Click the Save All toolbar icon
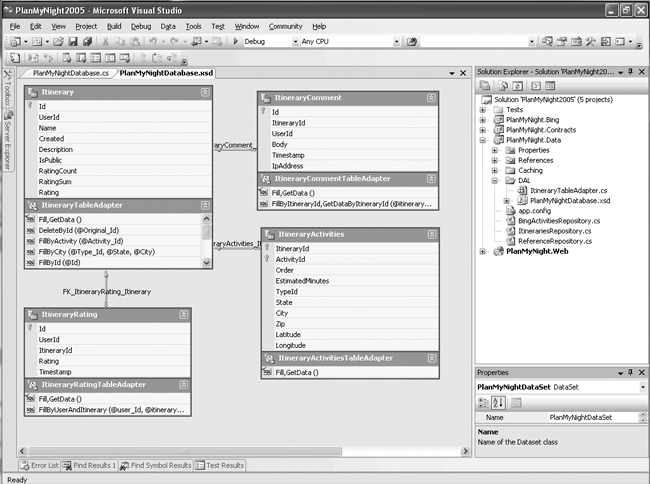Screen dimensions: 650x484 pos(87,41)
